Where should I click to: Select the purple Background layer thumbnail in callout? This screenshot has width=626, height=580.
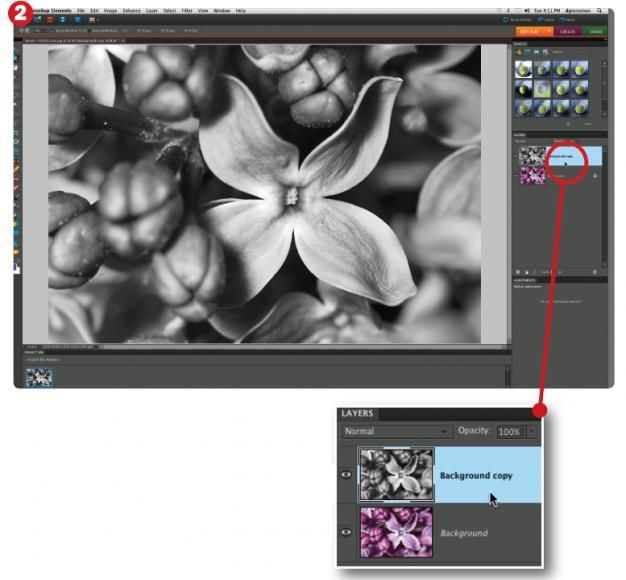396,531
